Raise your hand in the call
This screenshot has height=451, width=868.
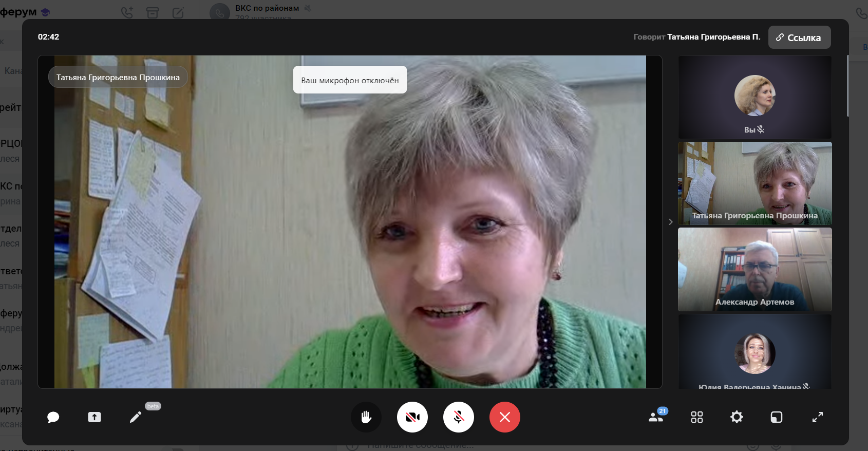click(366, 417)
